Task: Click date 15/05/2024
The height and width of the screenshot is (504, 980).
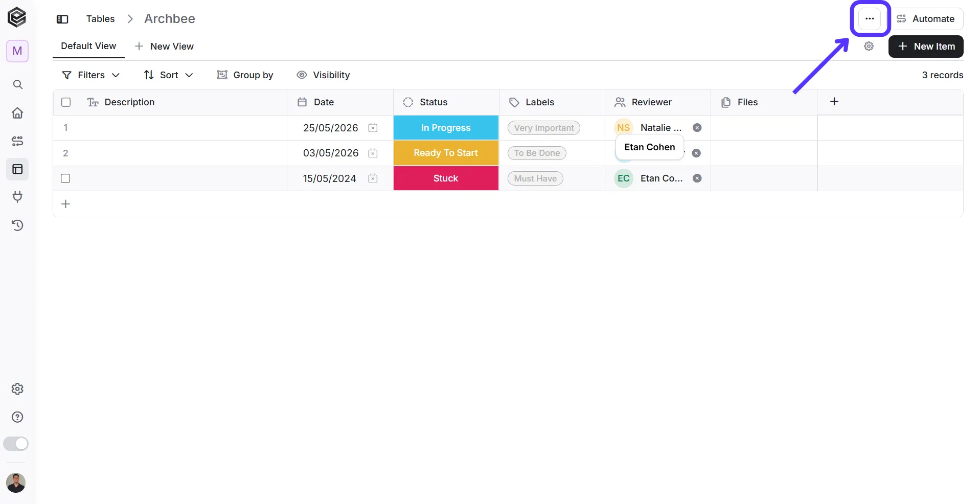Action: click(329, 178)
